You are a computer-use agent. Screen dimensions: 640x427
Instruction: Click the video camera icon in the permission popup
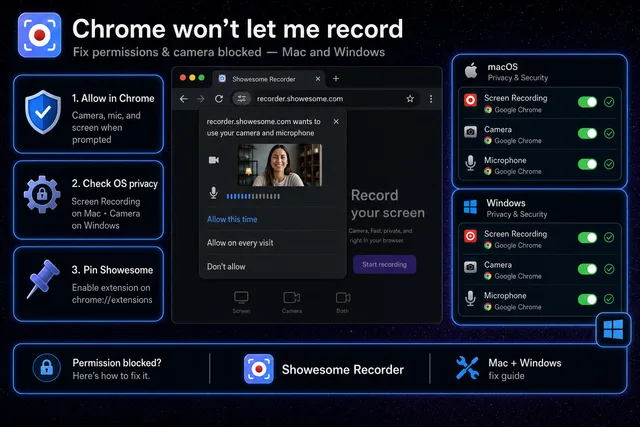click(213, 160)
